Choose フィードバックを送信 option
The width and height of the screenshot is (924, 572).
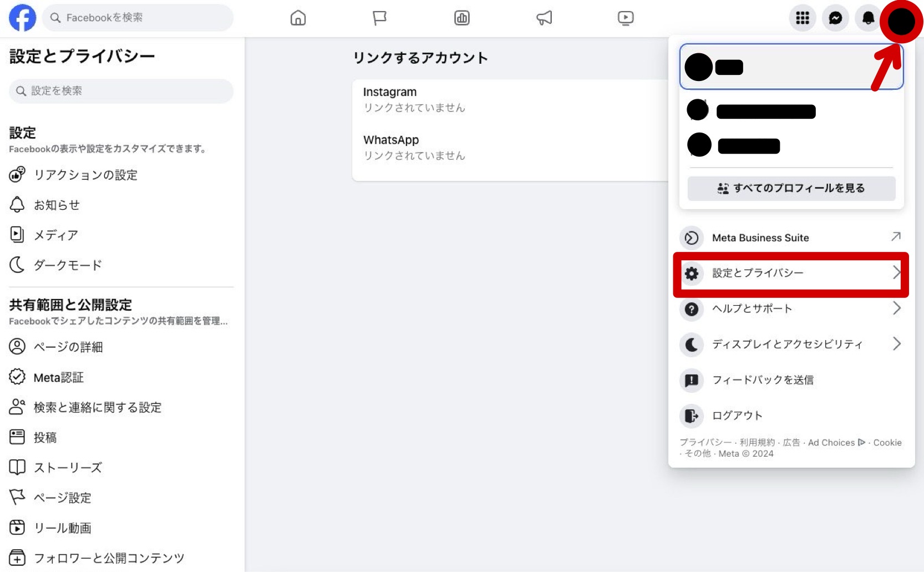click(763, 380)
